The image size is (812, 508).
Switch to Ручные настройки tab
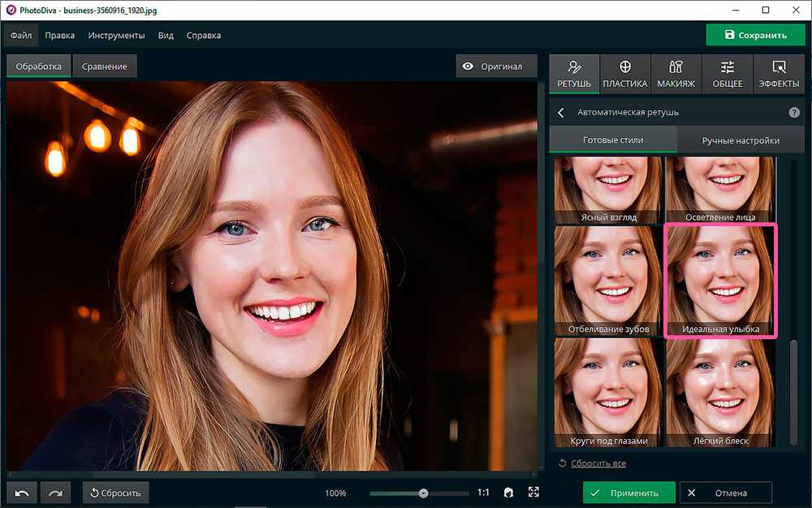(741, 140)
